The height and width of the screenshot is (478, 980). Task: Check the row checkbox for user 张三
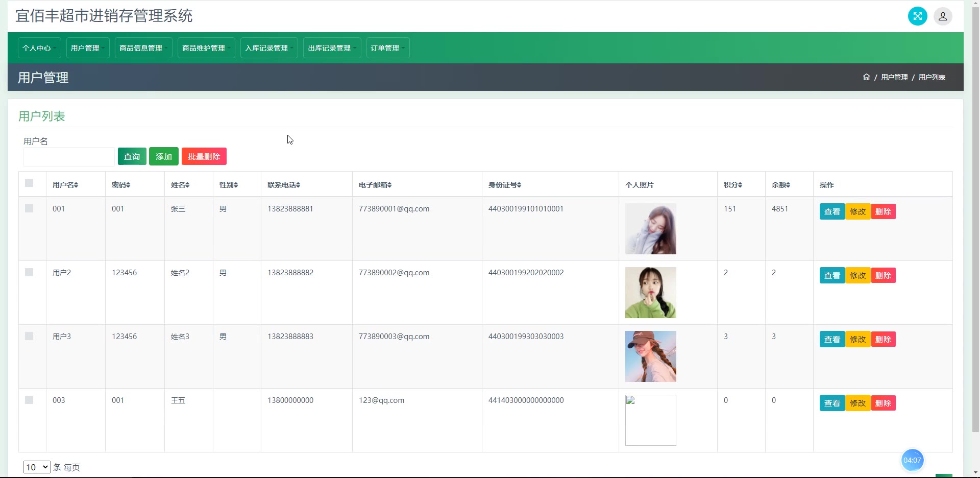[29, 208]
